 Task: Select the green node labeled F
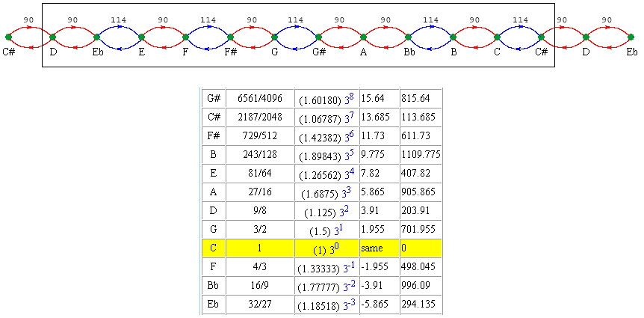[186, 37]
